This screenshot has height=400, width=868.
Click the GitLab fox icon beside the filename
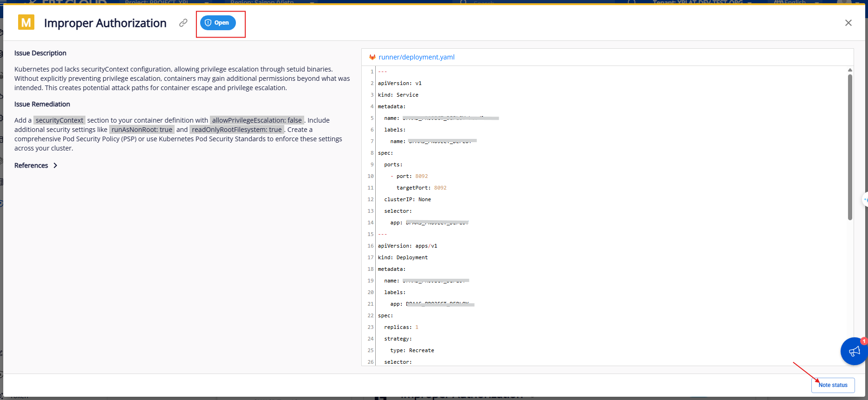[372, 57]
